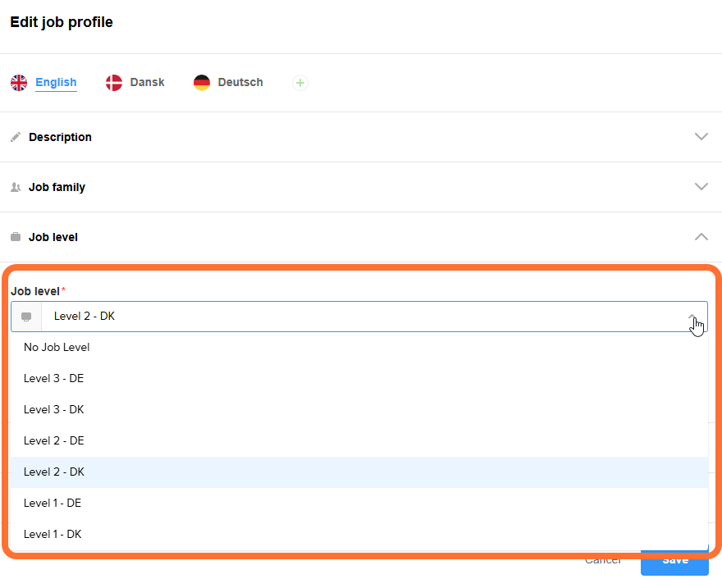
Task: Select No Job Level option
Action: 359,348
